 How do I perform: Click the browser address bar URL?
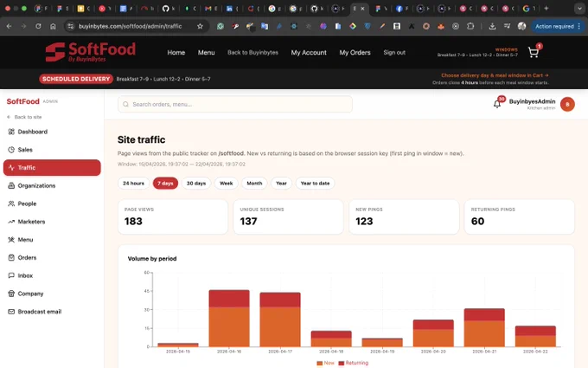(130, 26)
